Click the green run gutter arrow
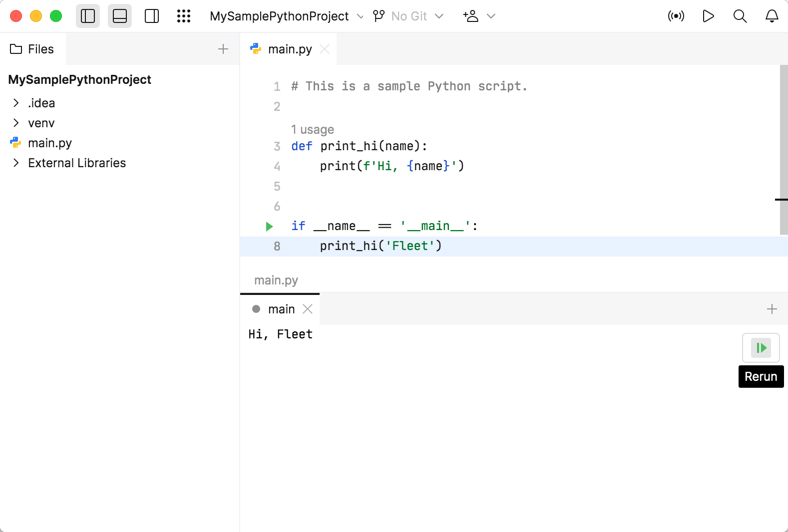This screenshot has height=532, width=788. [x=270, y=227]
